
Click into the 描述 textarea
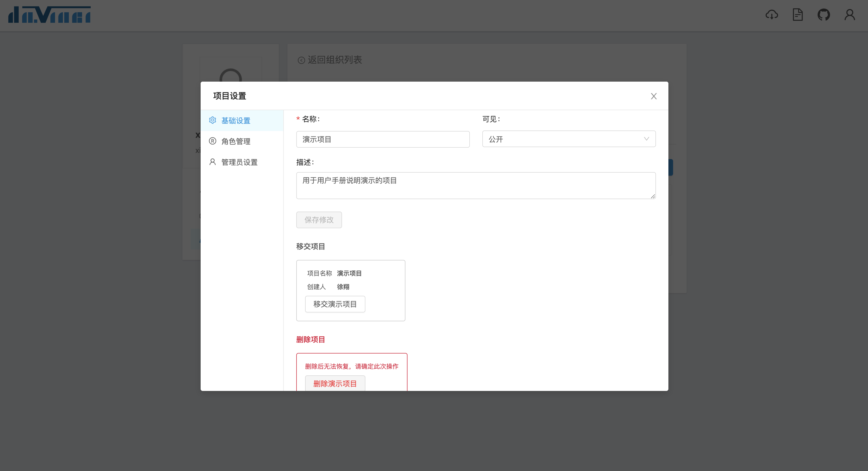[x=475, y=186]
